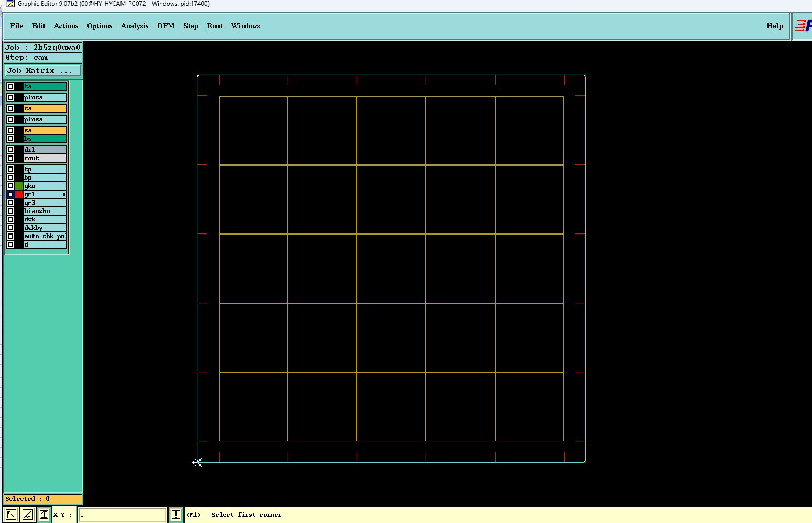Image resolution: width=812 pixels, height=523 pixels.
Task: Select the dwkby layer name
Action: [x=45, y=228]
